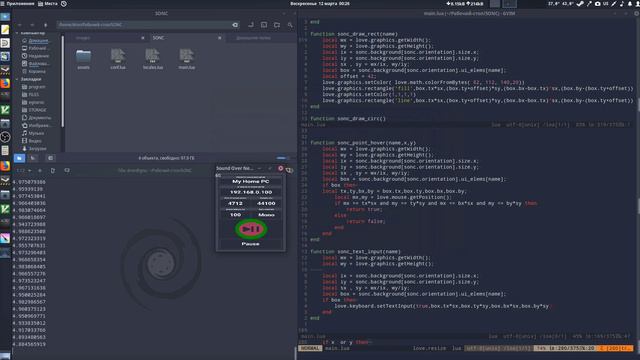This screenshot has width=640, height=360.
Task: Open the notification bell in tray
Action: pos(630,4)
